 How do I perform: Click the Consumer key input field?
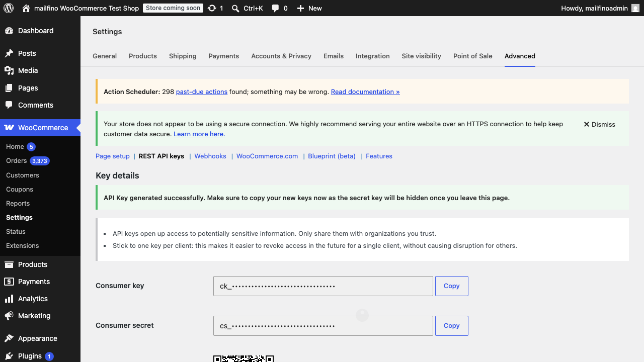pos(323,286)
